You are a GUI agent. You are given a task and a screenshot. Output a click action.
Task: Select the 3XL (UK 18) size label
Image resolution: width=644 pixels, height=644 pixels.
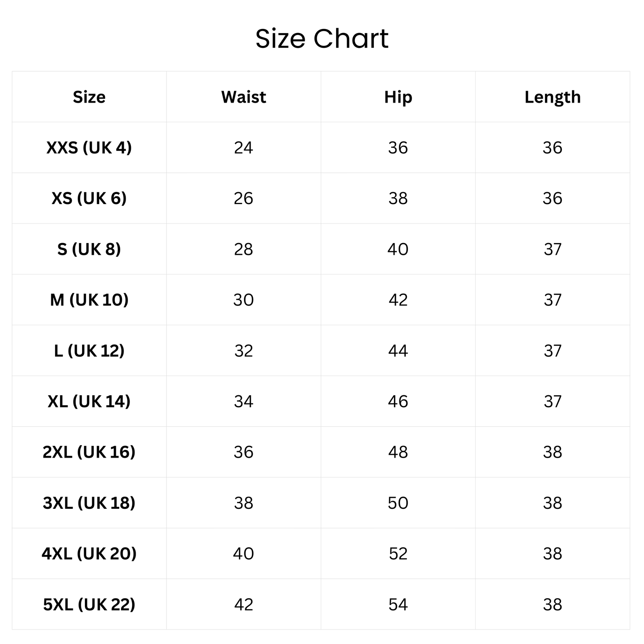89,503
